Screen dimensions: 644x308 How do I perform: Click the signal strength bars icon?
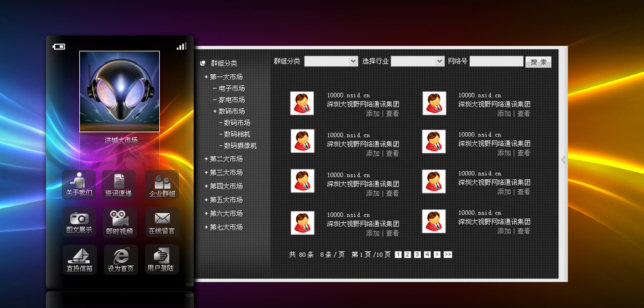pyautogui.click(x=182, y=46)
